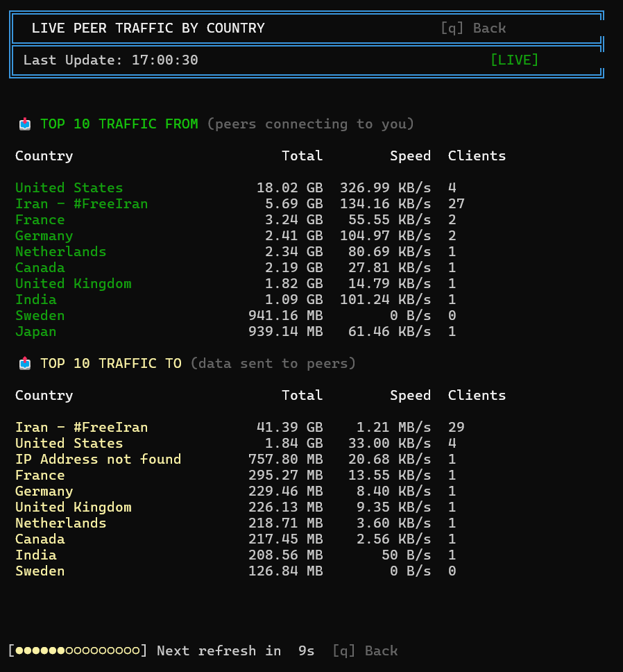Click the inbox icon beside TOP 10 TRAFFIC FROM
Screen dimensions: 623x672
click(x=25, y=124)
